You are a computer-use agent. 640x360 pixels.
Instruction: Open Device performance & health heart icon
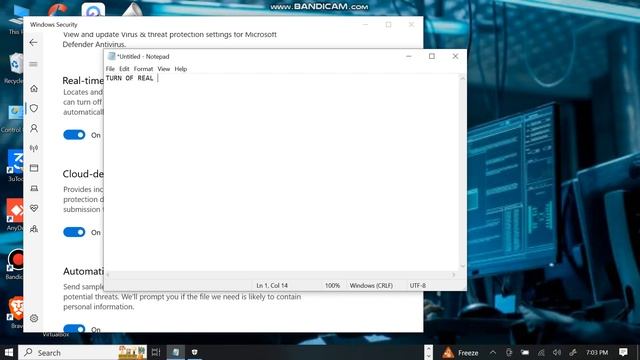(x=34, y=208)
